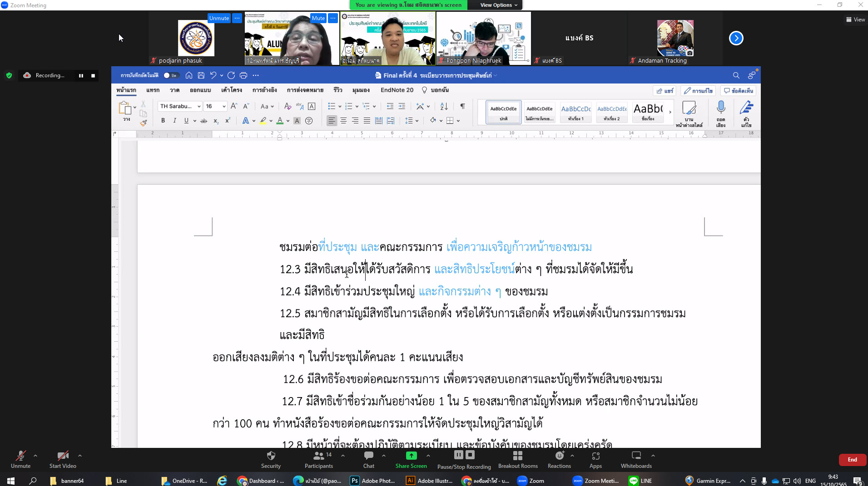Screen dimensions: 868x486
Task: Toggle italic formatting
Action: (x=174, y=121)
